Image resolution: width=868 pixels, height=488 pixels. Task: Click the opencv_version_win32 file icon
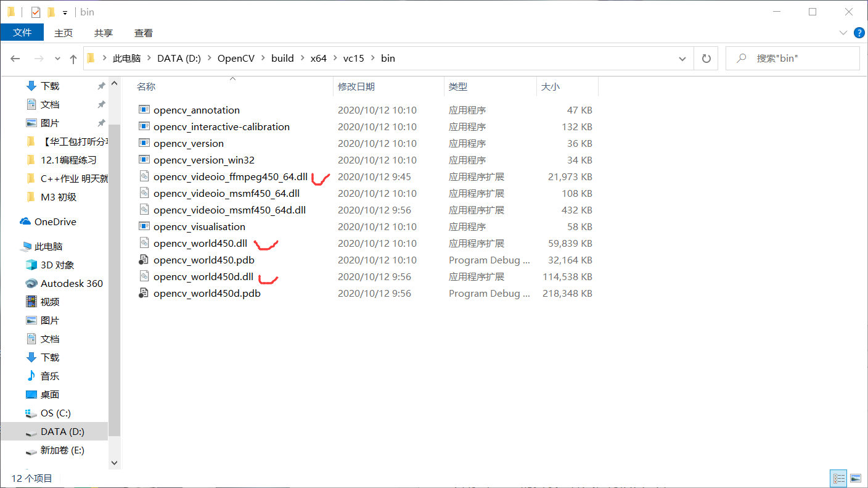(x=144, y=160)
